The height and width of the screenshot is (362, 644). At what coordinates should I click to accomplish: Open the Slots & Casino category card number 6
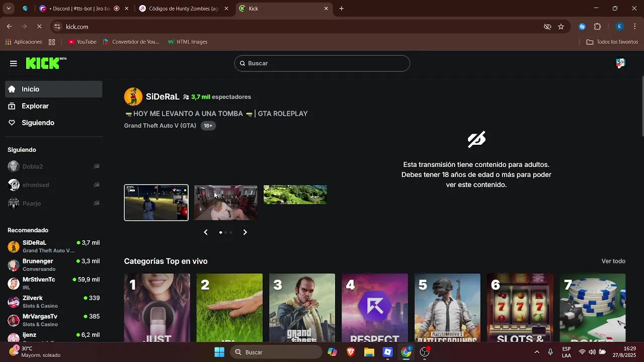[x=520, y=308]
